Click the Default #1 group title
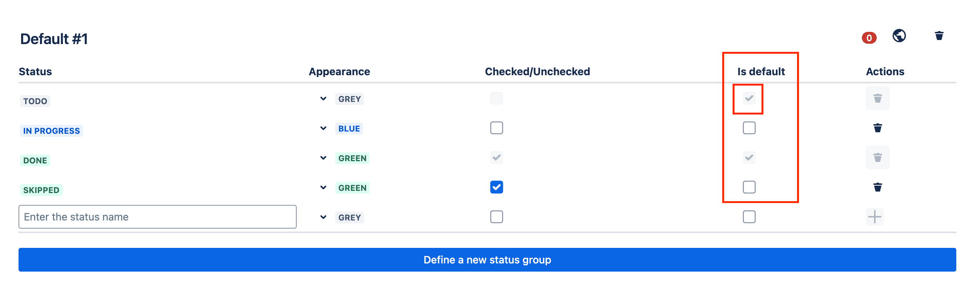The height and width of the screenshot is (289, 980). tap(54, 39)
